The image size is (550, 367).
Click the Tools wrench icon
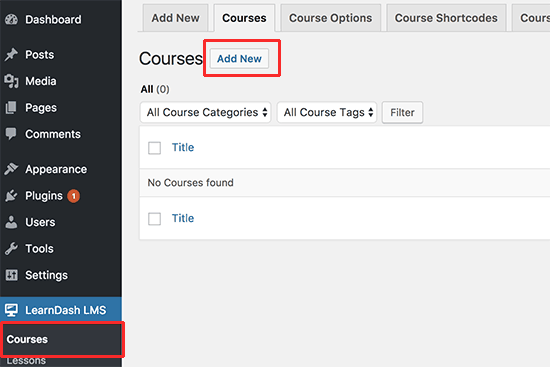[11, 248]
